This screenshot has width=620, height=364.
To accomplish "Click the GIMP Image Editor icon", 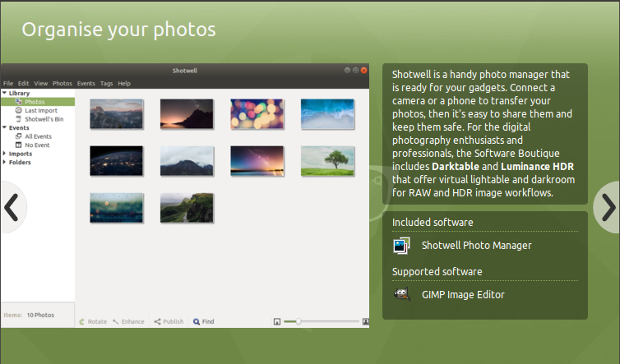I will 401,294.
